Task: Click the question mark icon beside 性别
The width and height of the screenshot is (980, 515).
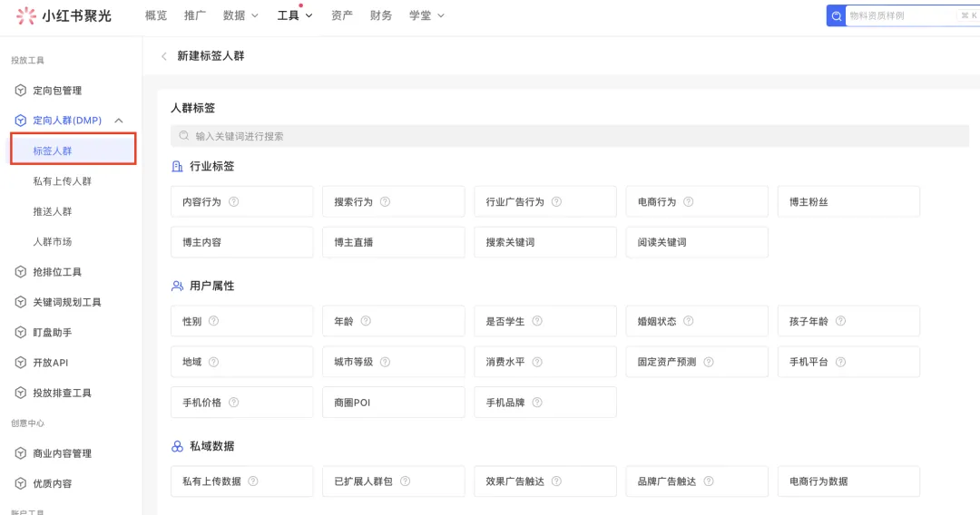Action: [214, 321]
